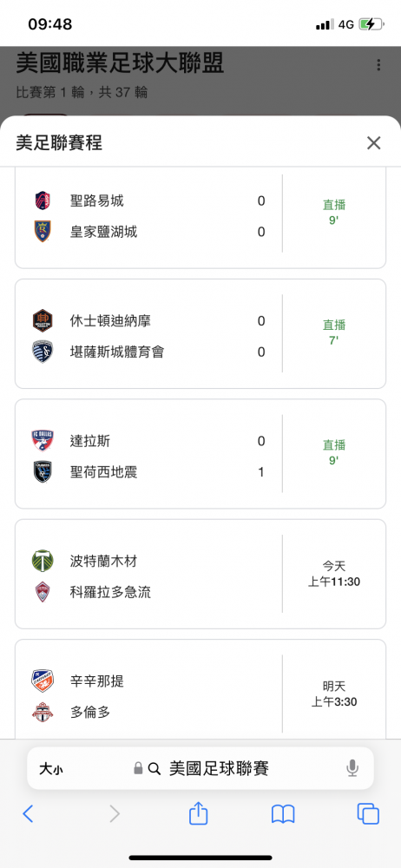Tap the 科羅拉多急流 team logo

pyautogui.click(x=43, y=592)
